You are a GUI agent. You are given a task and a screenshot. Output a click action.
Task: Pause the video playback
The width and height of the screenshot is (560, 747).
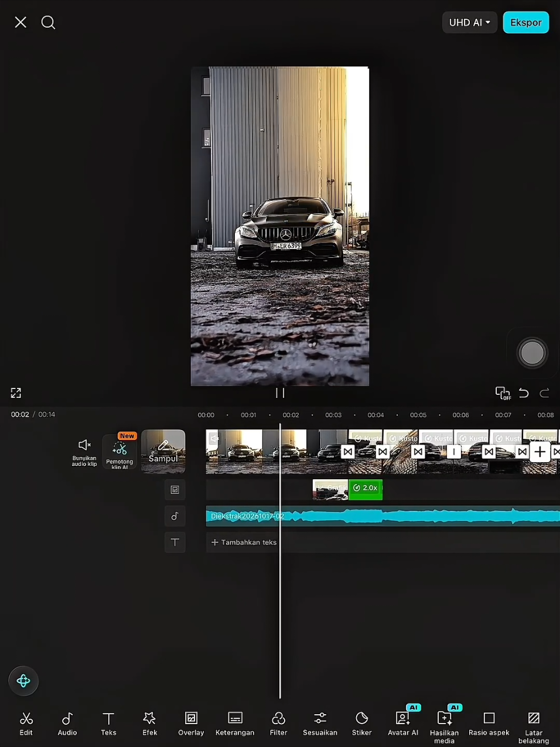280,393
